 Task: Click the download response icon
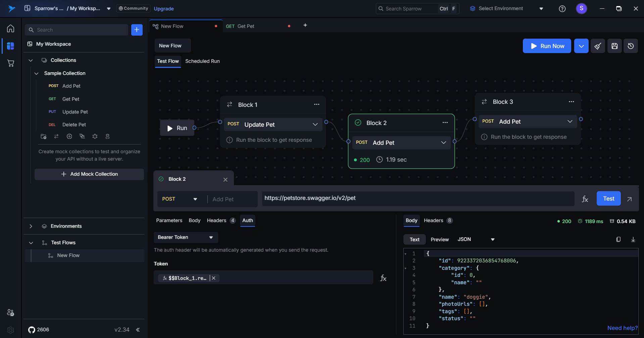point(633,239)
